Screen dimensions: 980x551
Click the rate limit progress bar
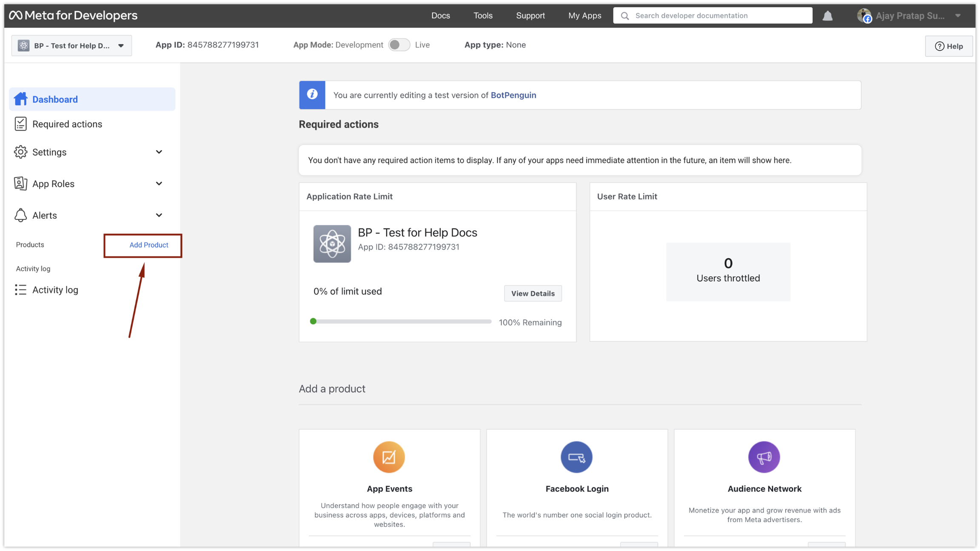click(x=401, y=321)
